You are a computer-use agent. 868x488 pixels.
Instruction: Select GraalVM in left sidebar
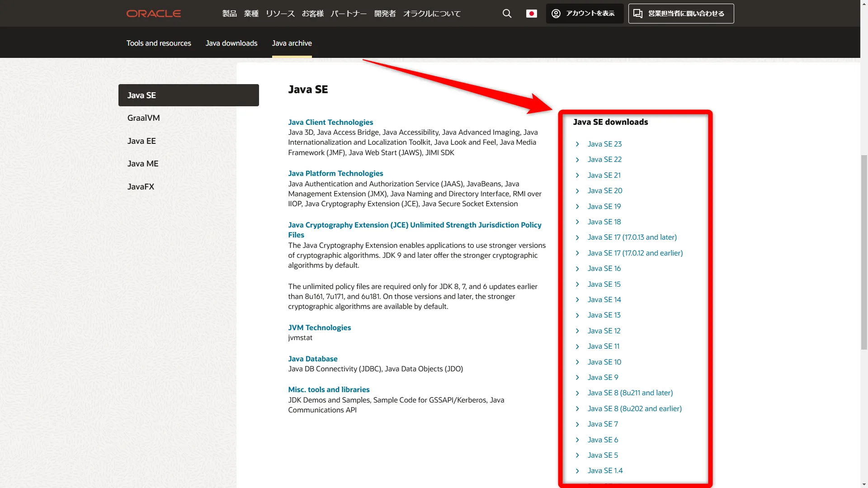coord(143,118)
